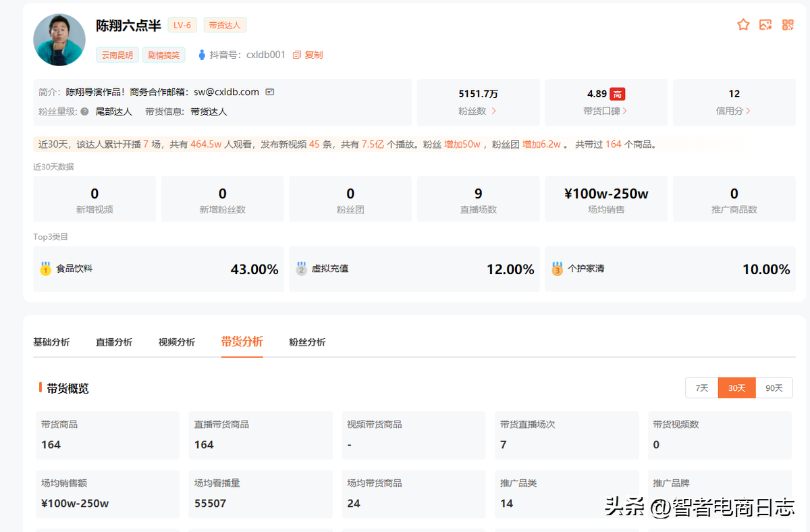Click the 12.00% share for 虚拟充值
810x532 pixels.
pyautogui.click(x=510, y=269)
